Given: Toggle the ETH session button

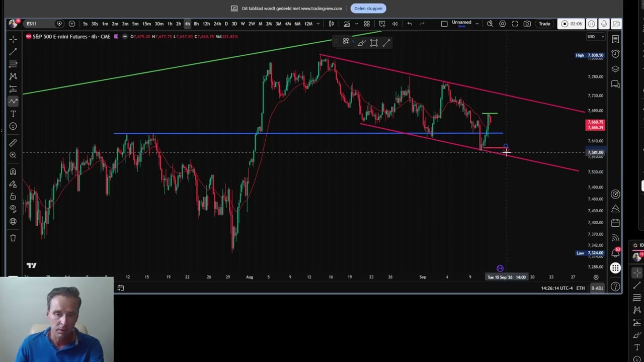Looking at the screenshot, I should (x=581, y=288).
